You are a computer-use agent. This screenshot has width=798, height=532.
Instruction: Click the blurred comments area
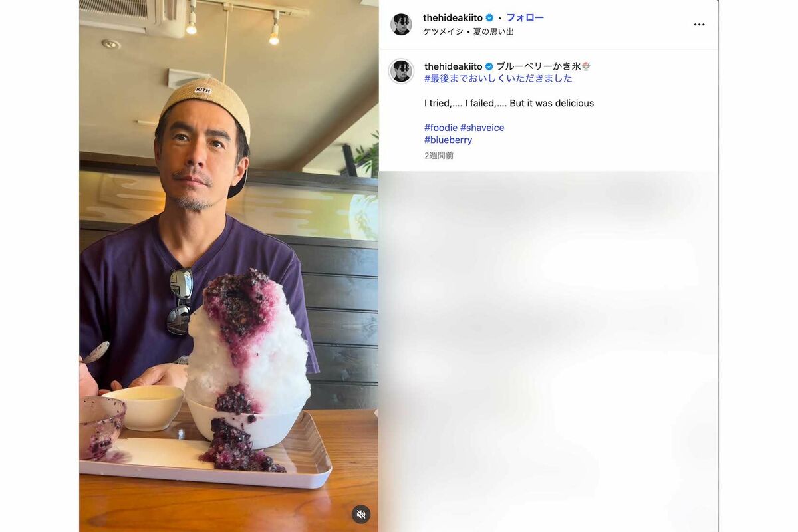click(x=549, y=351)
